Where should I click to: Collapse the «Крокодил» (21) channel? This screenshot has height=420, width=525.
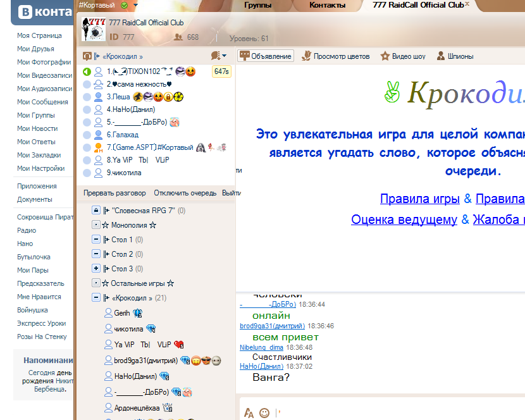pos(96,297)
